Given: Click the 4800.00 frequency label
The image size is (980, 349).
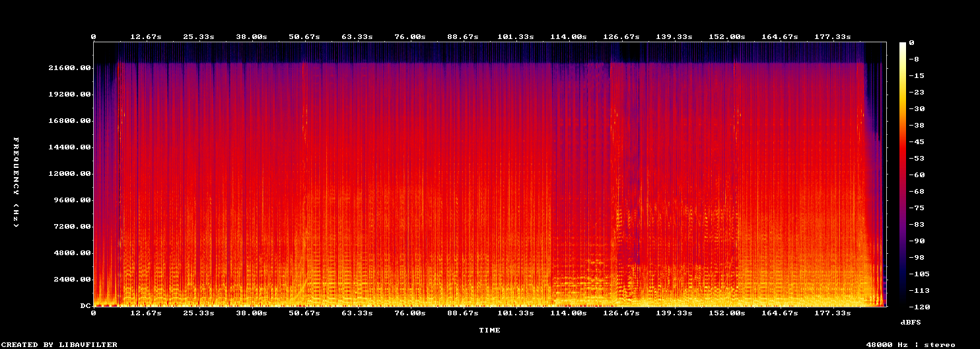Looking at the screenshot, I should [x=71, y=253].
